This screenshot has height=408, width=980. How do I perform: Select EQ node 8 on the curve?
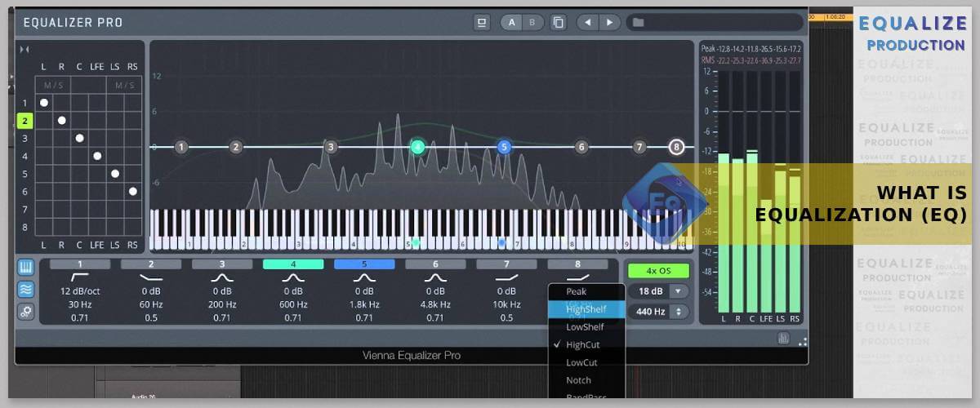click(x=676, y=147)
